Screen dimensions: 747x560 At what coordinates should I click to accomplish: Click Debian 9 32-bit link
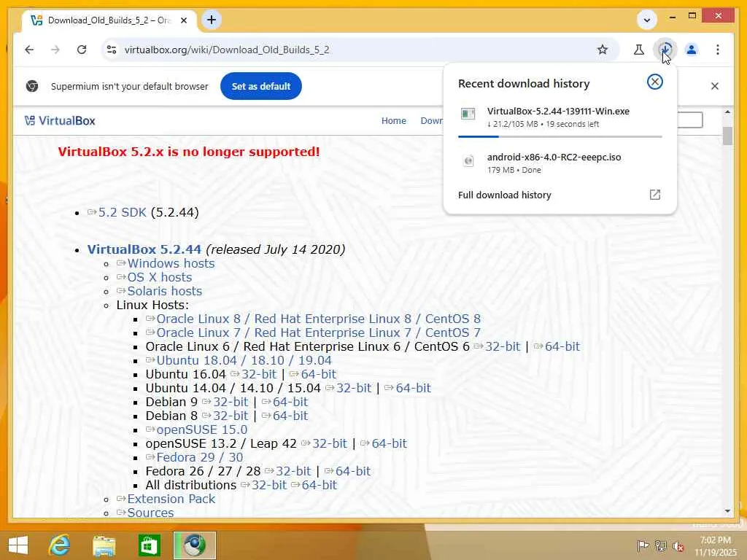(x=231, y=402)
